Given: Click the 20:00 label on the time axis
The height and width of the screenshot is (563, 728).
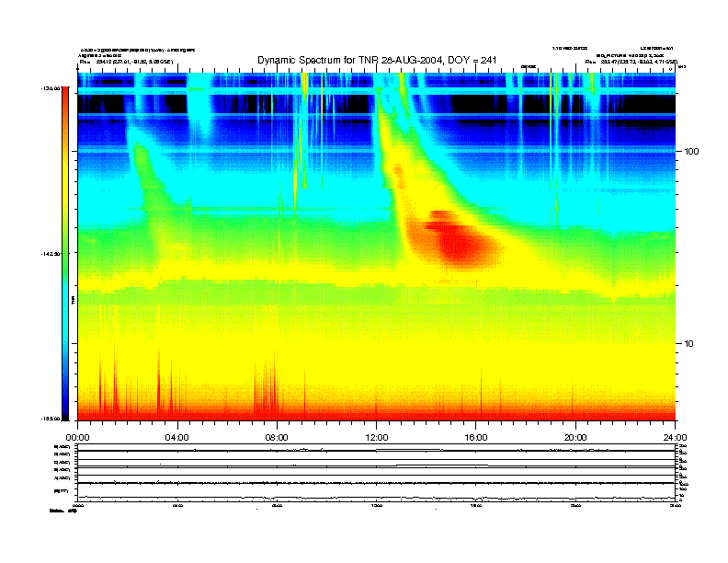Looking at the screenshot, I should (575, 438).
